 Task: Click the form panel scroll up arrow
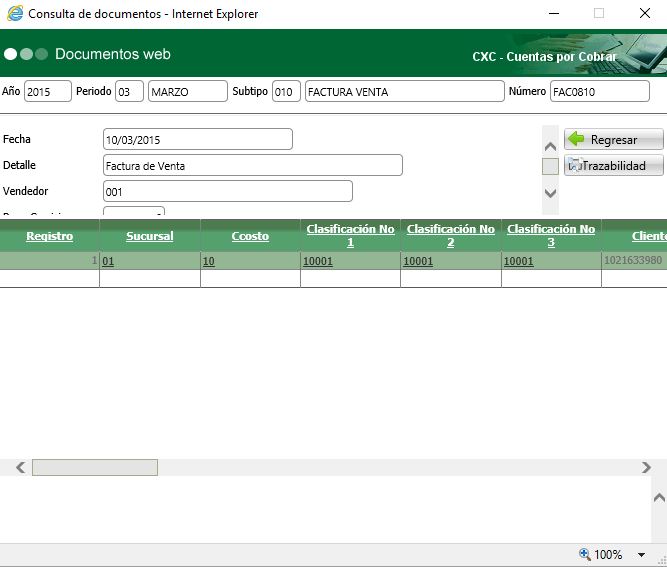point(550,147)
